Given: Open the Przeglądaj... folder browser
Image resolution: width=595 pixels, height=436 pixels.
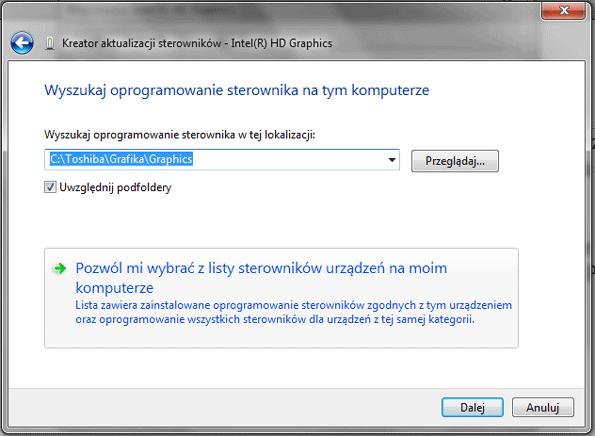Looking at the screenshot, I should click(x=455, y=161).
